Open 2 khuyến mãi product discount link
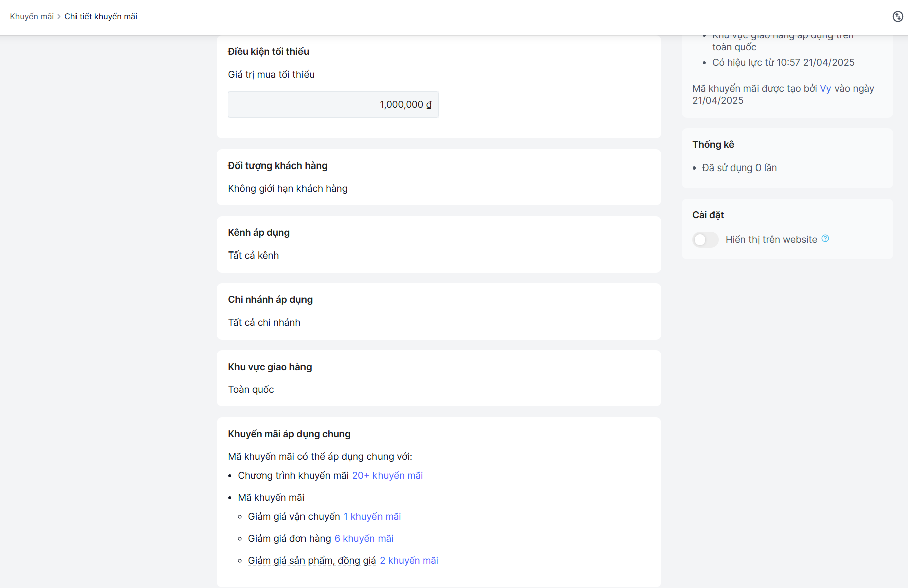Image resolution: width=908 pixels, height=588 pixels. point(409,561)
